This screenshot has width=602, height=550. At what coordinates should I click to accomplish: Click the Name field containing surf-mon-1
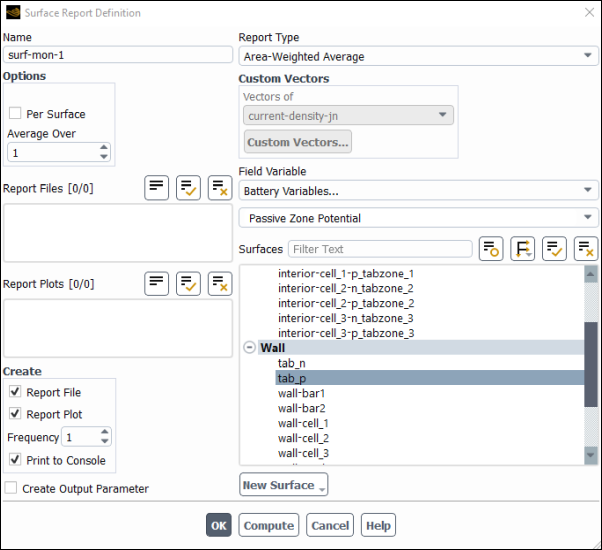[118, 56]
